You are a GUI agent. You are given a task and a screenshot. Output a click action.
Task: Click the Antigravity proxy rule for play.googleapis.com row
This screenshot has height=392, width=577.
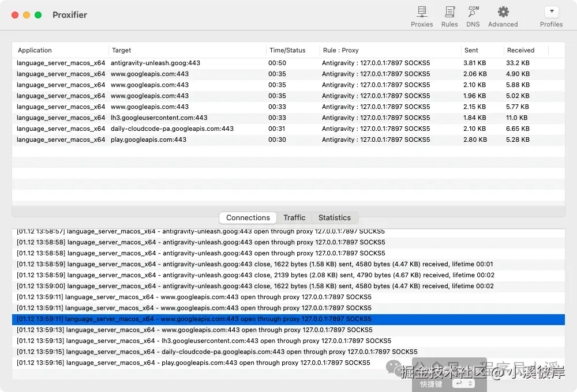click(x=376, y=140)
